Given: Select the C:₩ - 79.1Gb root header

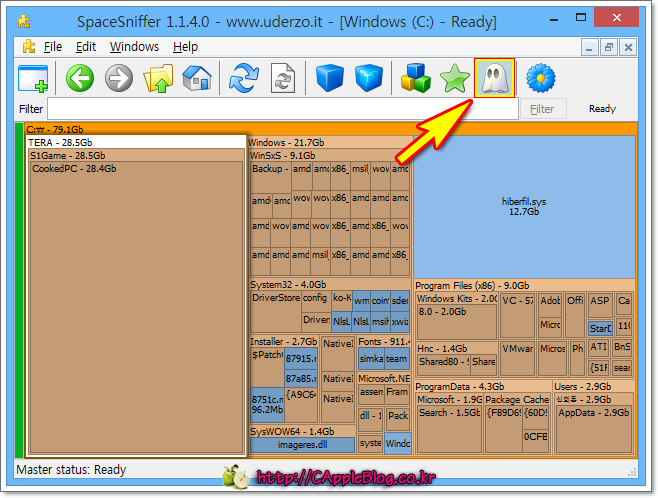Looking at the screenshot, I should point(330,129).
